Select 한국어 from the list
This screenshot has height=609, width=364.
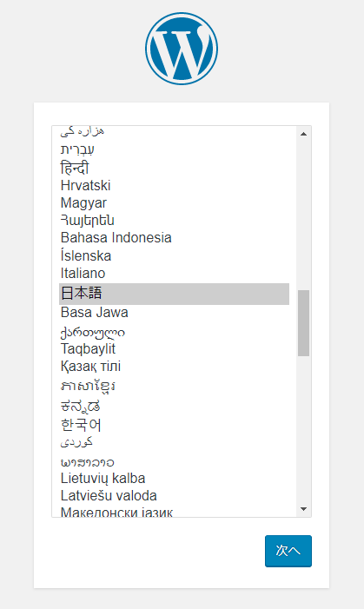pyautogui.click(x=174, y=425)
